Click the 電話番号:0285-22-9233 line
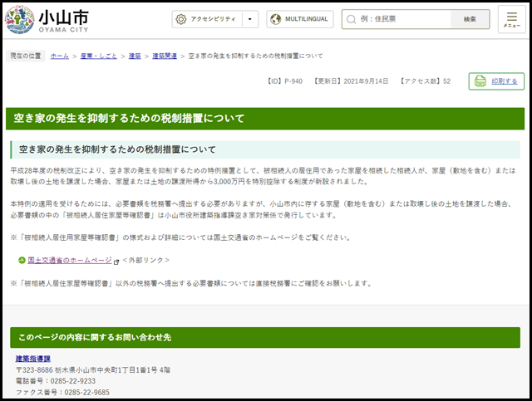This screenshot has height=401, width=532. pyautogui.click(x=56, y=381)
